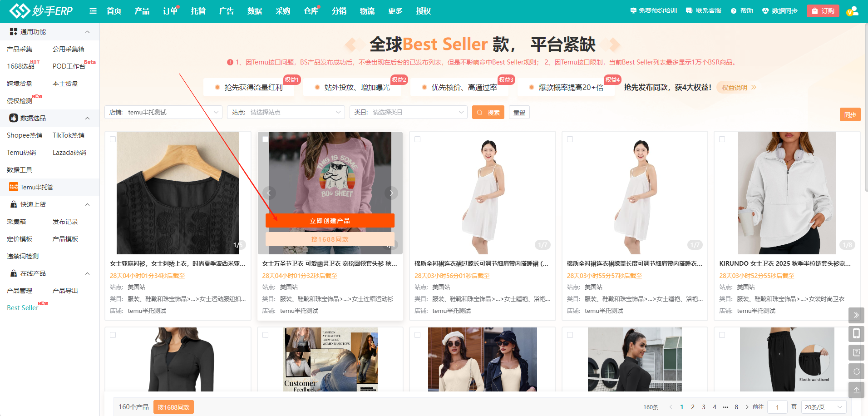
Task: Tick checkbox on tennis court ponytail card
Action: point(570,335)
